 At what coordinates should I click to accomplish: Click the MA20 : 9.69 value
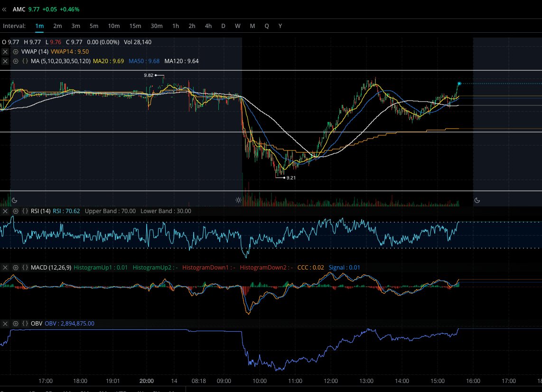[x=108, y=61]
